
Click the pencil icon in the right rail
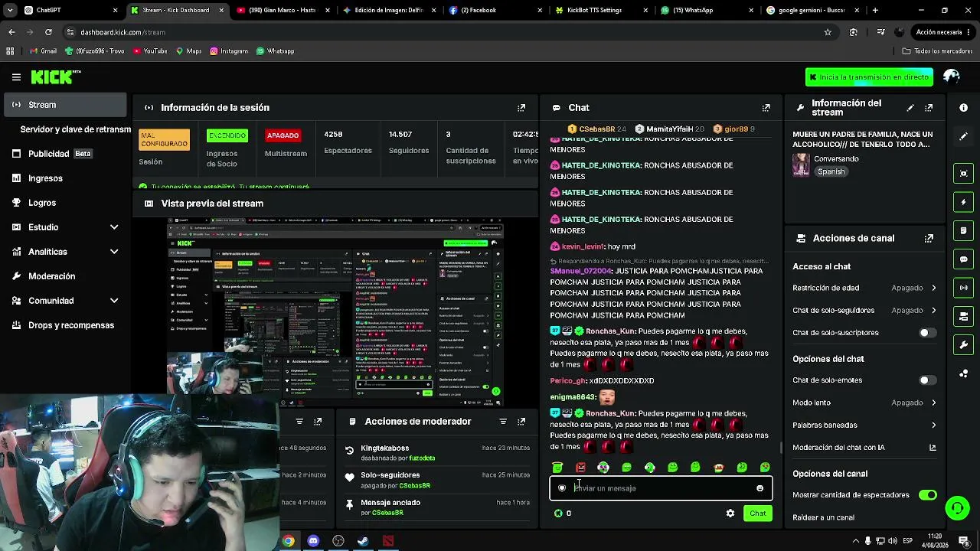(963, 136)
